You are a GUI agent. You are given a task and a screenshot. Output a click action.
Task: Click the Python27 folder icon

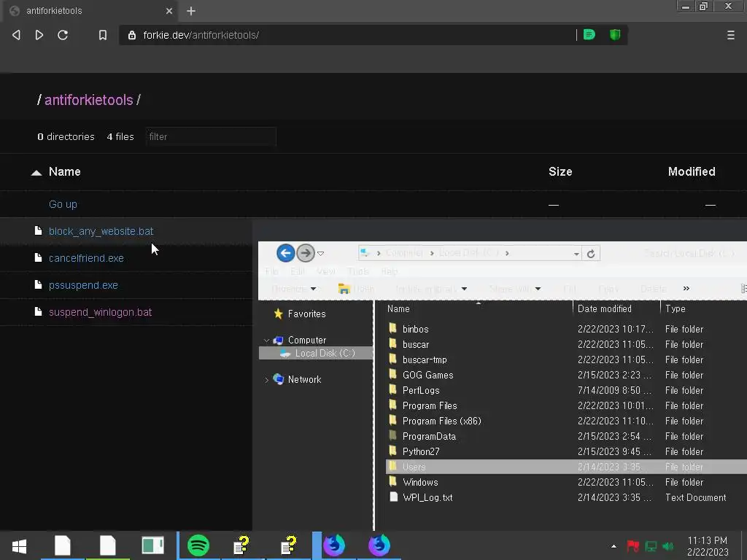pos(392,451)
